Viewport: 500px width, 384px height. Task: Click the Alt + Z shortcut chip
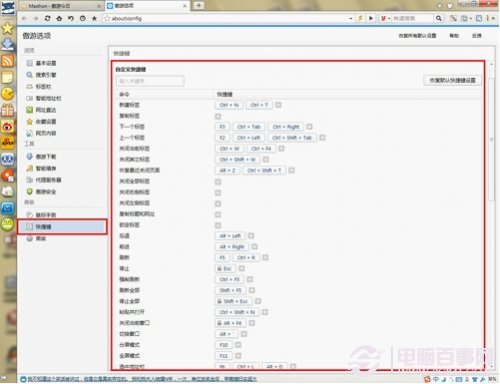227,170
